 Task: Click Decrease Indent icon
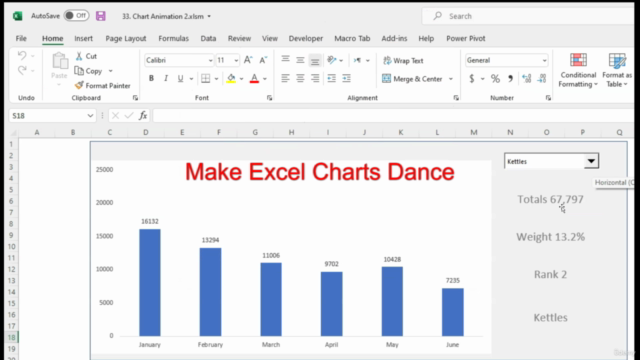click(331, 78)
